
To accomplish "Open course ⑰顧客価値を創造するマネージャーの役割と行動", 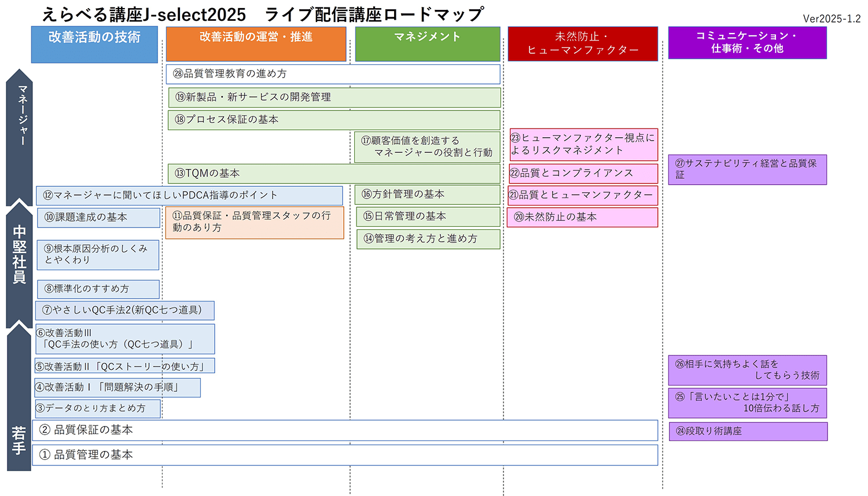I will pyautogui.click(x=427, y=147).
